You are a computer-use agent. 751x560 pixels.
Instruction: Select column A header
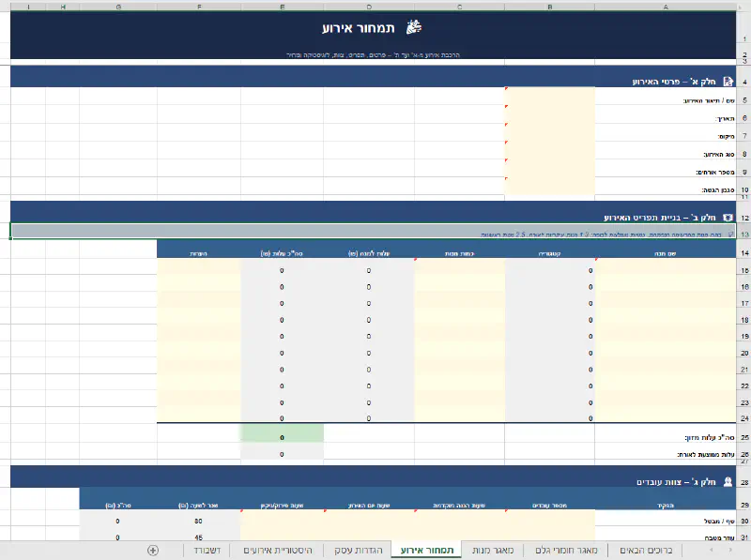pyautogui.click(x=665, y=7)
